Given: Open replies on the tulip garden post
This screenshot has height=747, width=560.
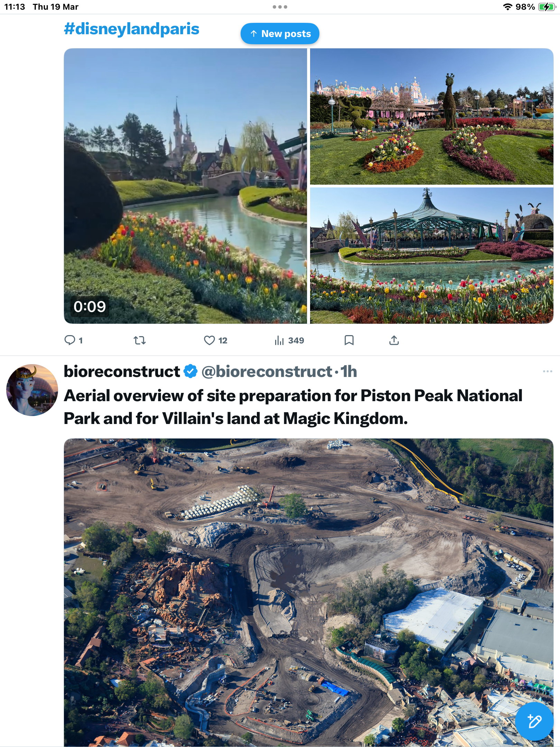Looking at the screenshot, I should (x=73, y=340).
